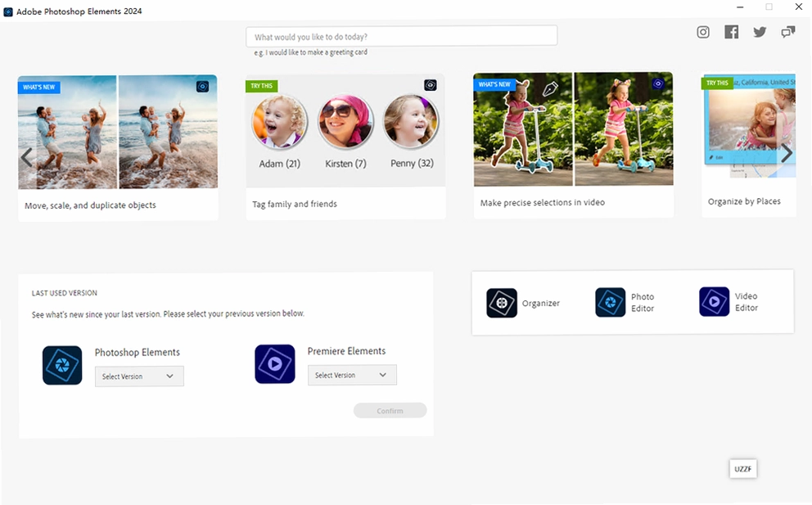Viewport: 812px width, 505px height.
Task: Select Penny (32) face circle
Action: pyautogui.click(x=411, y=122)
